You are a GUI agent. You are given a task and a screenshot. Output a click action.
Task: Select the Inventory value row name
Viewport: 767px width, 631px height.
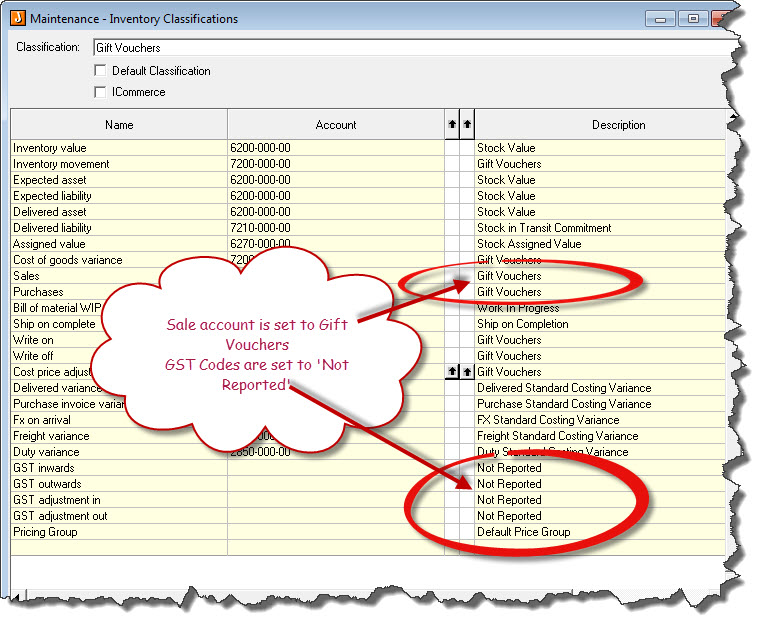point(49,148)
